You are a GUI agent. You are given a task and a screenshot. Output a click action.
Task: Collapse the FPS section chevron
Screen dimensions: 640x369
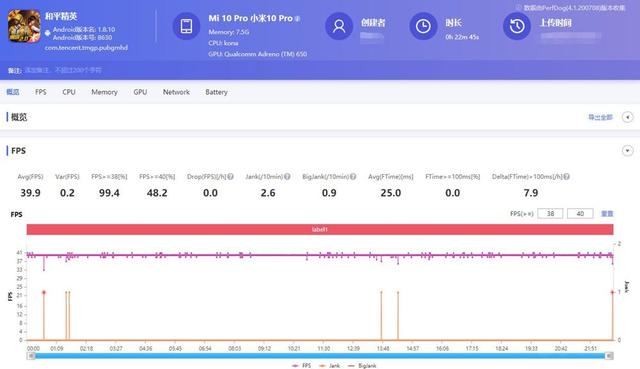tap(627, 151)
